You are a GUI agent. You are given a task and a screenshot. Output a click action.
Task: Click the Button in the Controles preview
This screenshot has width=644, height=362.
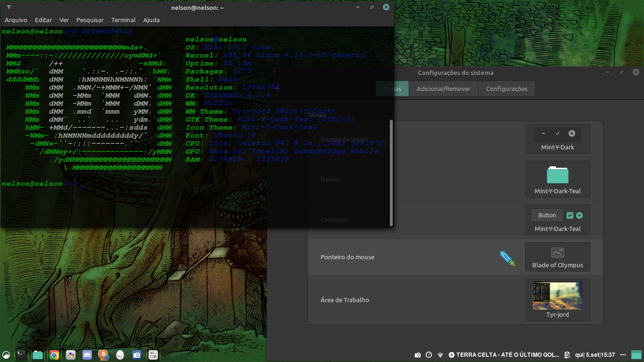click(547, 215)
